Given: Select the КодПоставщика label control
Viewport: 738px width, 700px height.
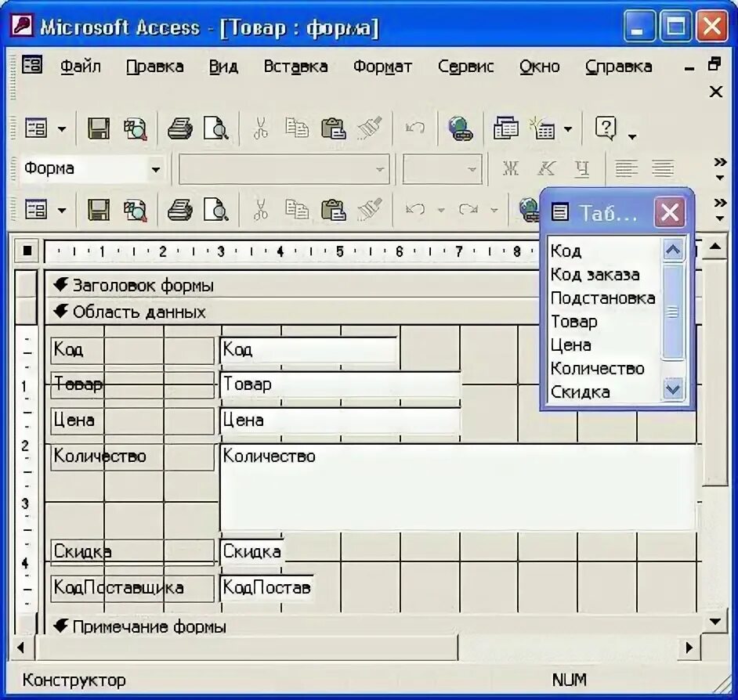Looking at the screenshot, I should [x=132, y=587].
